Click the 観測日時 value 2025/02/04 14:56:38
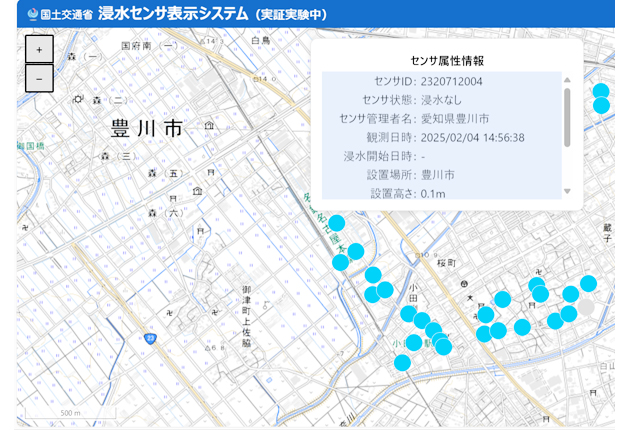 [x=472, y=138]
